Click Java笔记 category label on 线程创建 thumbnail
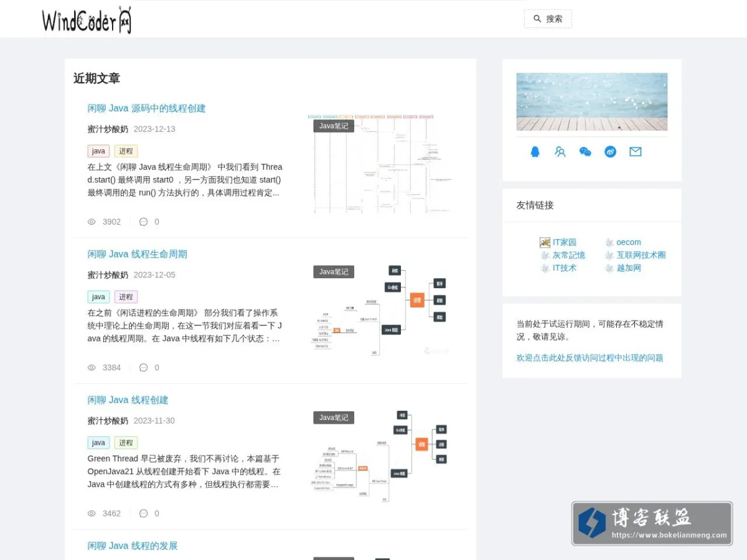 click(334, 418)
